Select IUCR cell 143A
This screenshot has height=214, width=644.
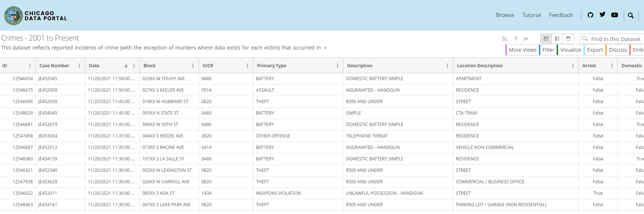coord(226,193)
